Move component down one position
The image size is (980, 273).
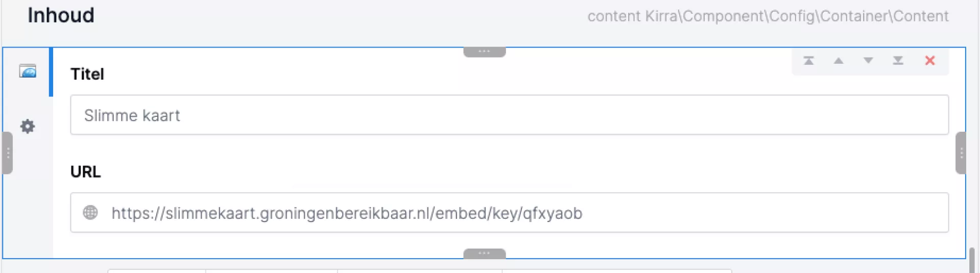click(x=868, y=61)
